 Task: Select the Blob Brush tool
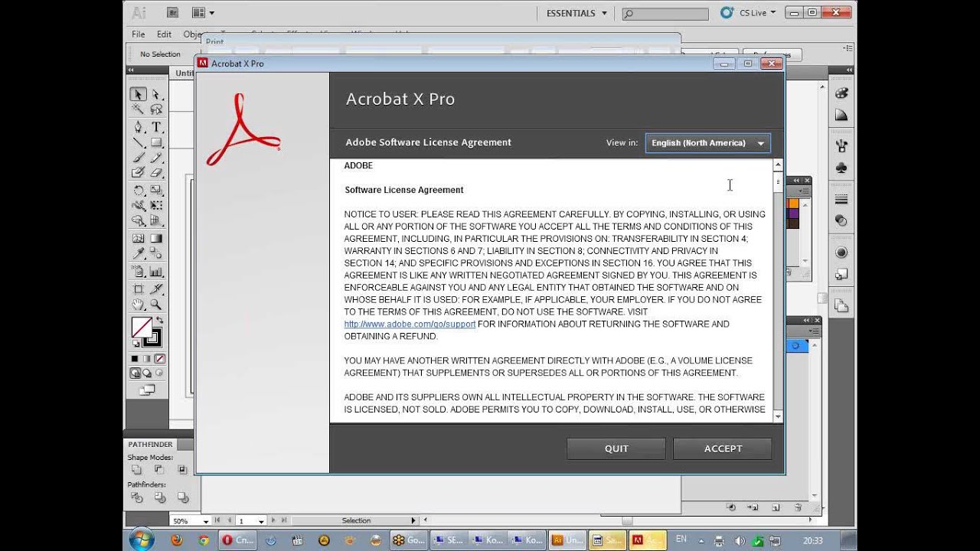(138, 173)
